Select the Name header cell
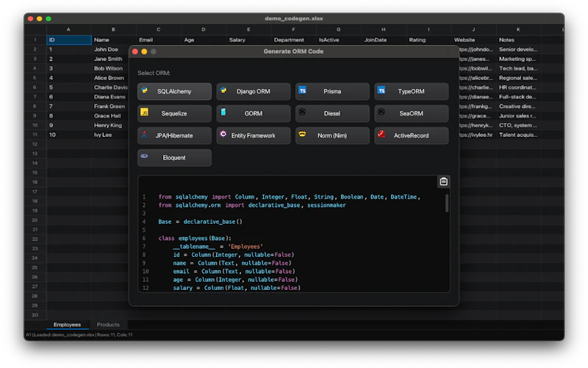The height and width of the screenshot is (368, 588). 114,40
